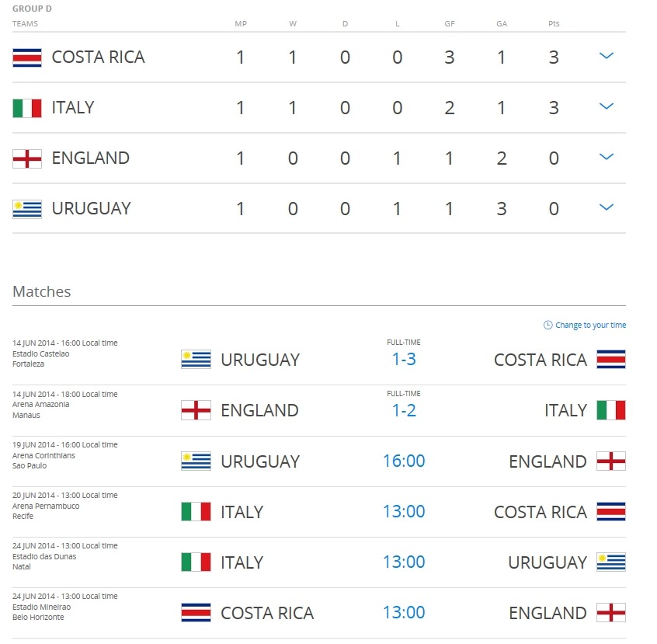Click the clock icon beside Change to your time
Screen dimensions: 657x644
coord(547,325)
